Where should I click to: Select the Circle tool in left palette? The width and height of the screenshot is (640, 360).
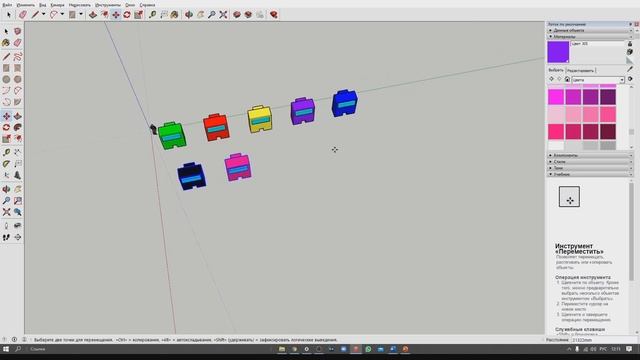pos(6,79)
